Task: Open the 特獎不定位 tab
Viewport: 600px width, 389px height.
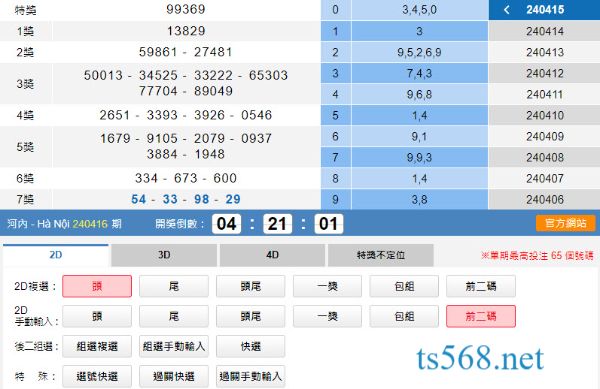Action: (381, 255)
